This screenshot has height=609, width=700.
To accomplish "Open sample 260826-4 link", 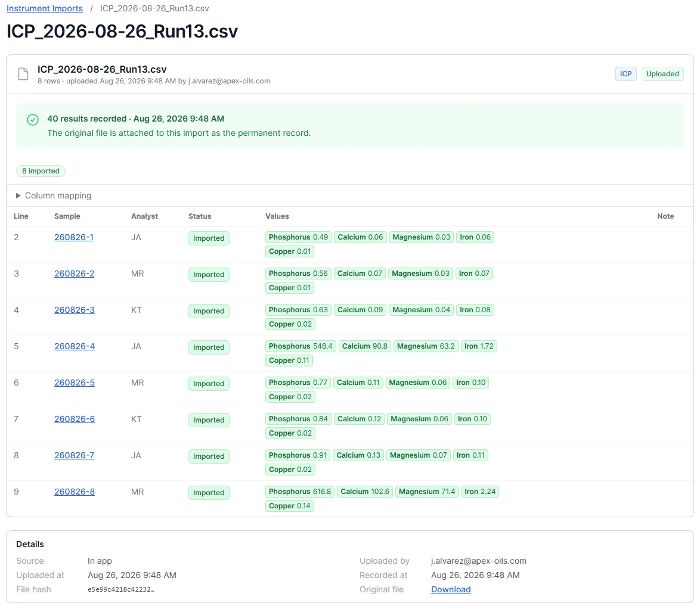I will click(75, 346).
